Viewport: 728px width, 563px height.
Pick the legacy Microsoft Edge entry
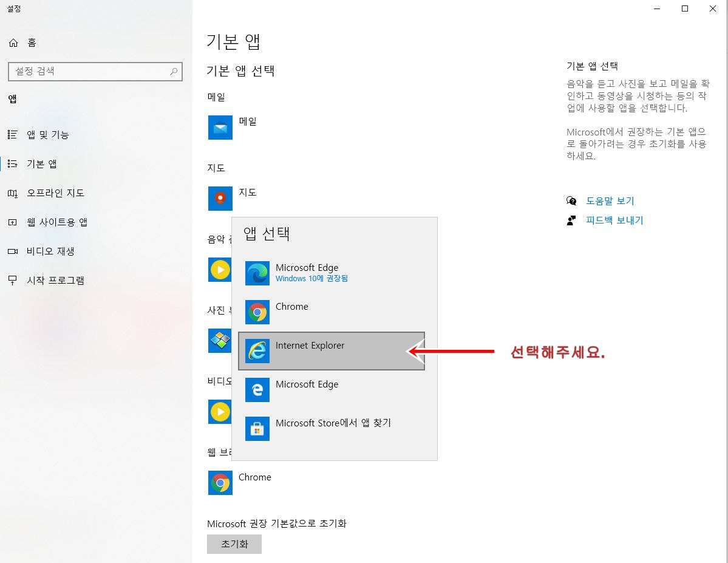(332, 390)
